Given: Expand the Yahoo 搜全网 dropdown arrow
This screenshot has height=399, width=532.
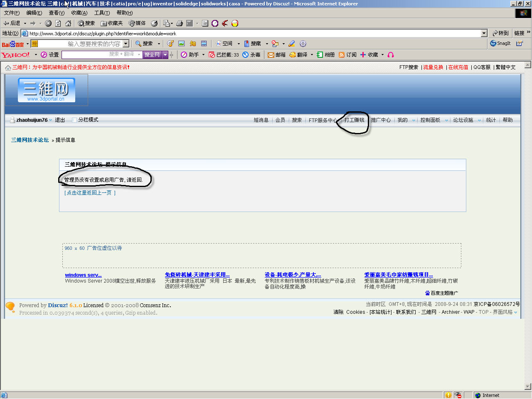Looking at the screenshot, I should (165, 55).
